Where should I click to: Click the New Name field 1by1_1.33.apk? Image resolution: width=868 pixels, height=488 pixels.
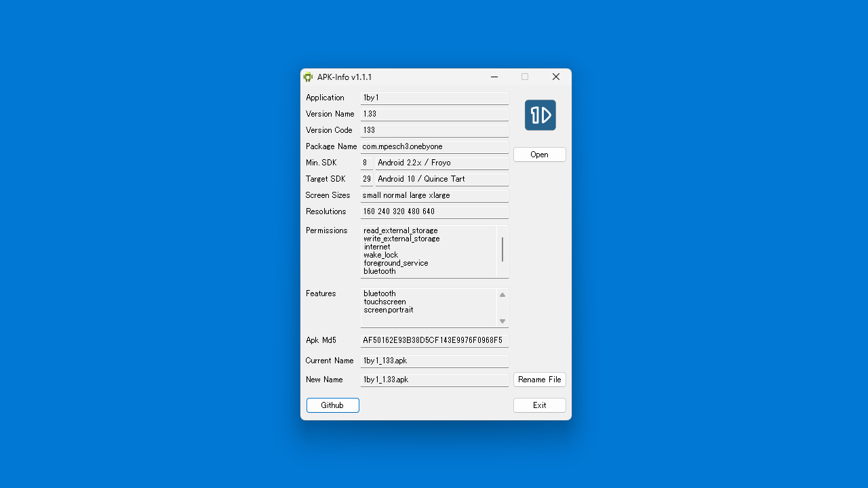pos(435,380)
